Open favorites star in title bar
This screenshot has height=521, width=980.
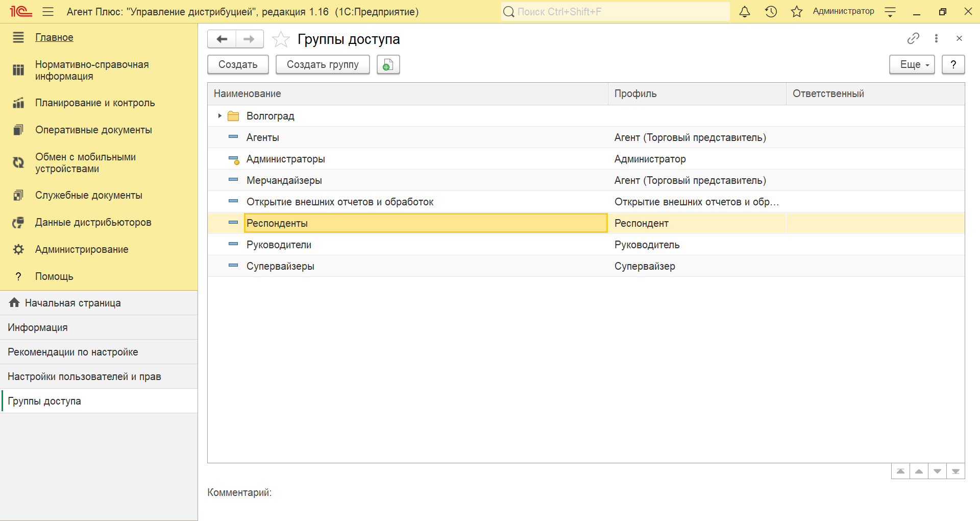tap(797, 11)
